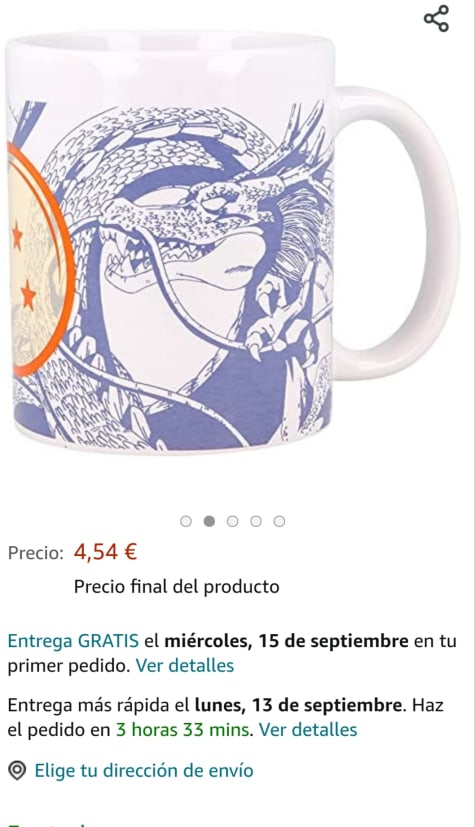The width and height of the screenshot is (475, 827).
Task: Select the third image carousel dot
Action: point(232,521)
